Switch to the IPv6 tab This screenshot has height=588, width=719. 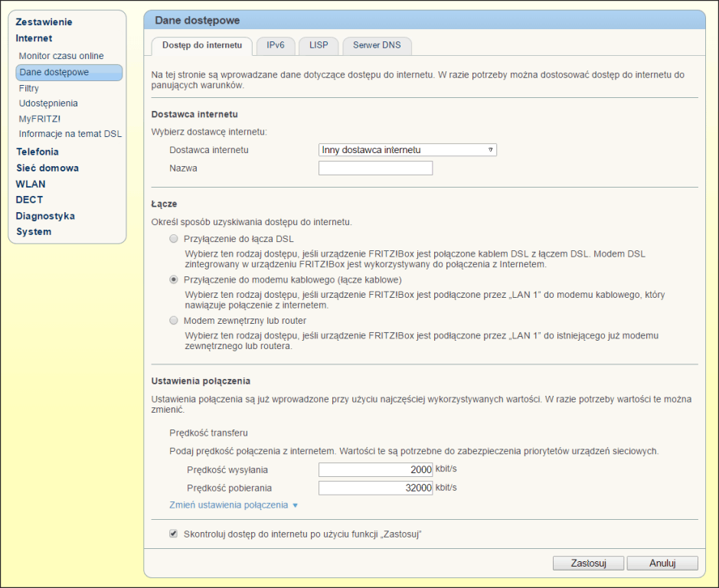point(276,46)
